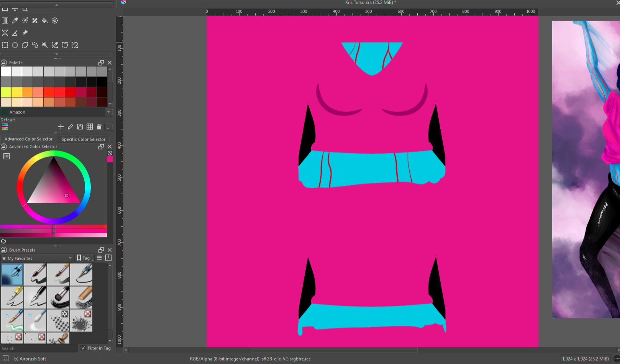620x364 pixels.
Task: Toggle the Filter in Tag checkbox
Action: click(83, 348)
